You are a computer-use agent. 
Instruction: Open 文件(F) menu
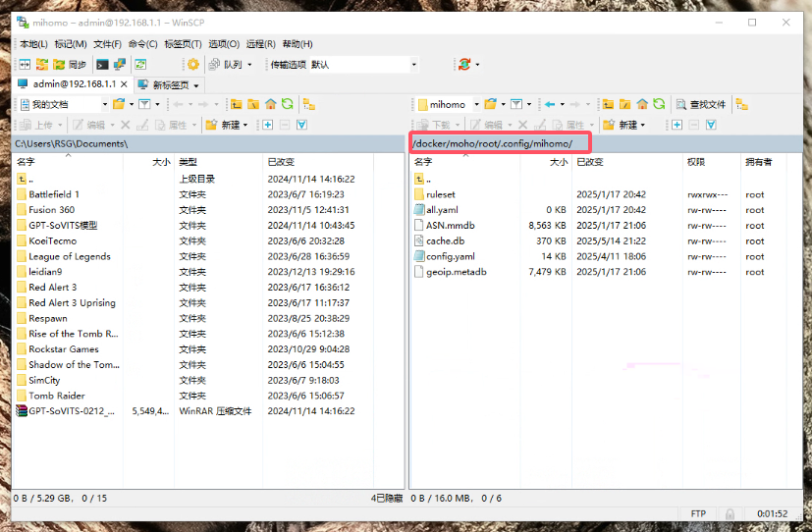(x=107, y=44)
